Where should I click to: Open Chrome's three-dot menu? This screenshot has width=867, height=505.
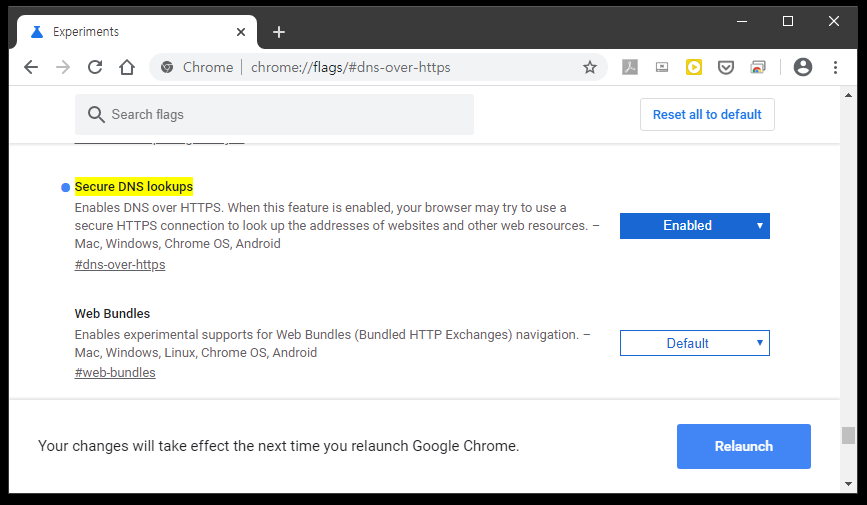tap(835, 67)
